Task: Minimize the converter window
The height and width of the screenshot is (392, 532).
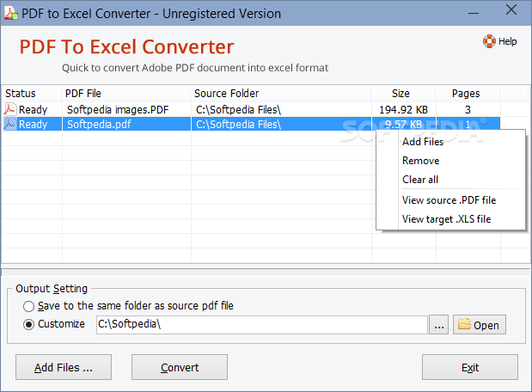Action: (x=474, y=13)
